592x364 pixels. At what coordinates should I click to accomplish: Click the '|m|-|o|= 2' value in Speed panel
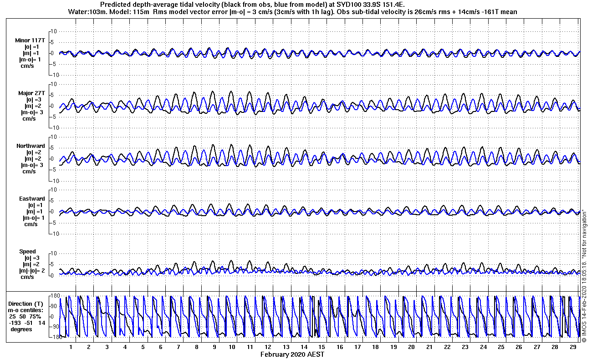coord(31,271)
